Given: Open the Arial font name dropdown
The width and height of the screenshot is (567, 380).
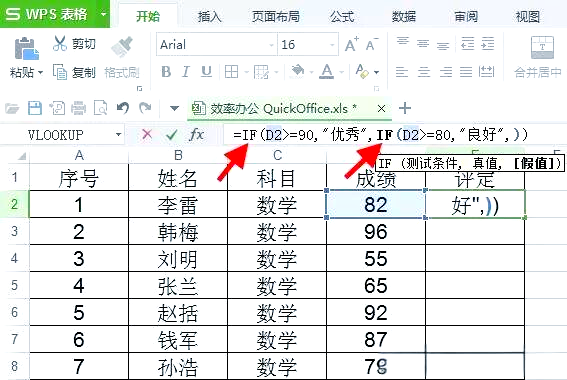Looking at the screenshot, I should pyautogui.click(x=271, y=45).
